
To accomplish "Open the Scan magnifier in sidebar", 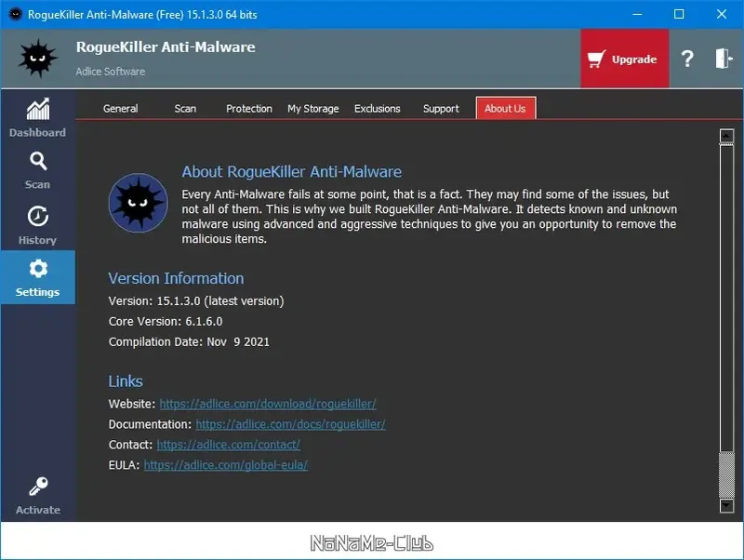I will 37,170.
